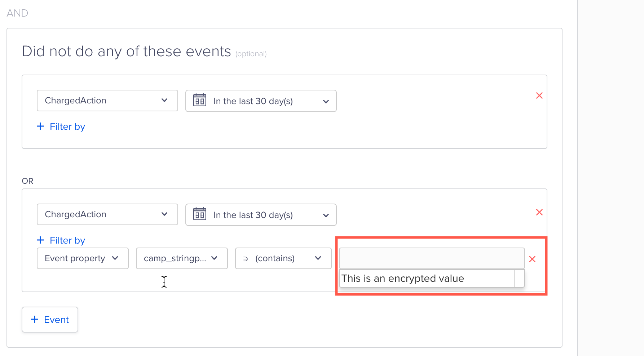Click the 'Did not do any of these events' heading

126,51
